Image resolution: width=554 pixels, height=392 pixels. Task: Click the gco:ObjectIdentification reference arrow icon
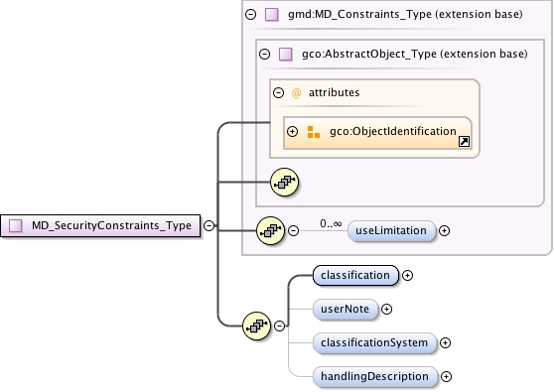tap(464, 142)
